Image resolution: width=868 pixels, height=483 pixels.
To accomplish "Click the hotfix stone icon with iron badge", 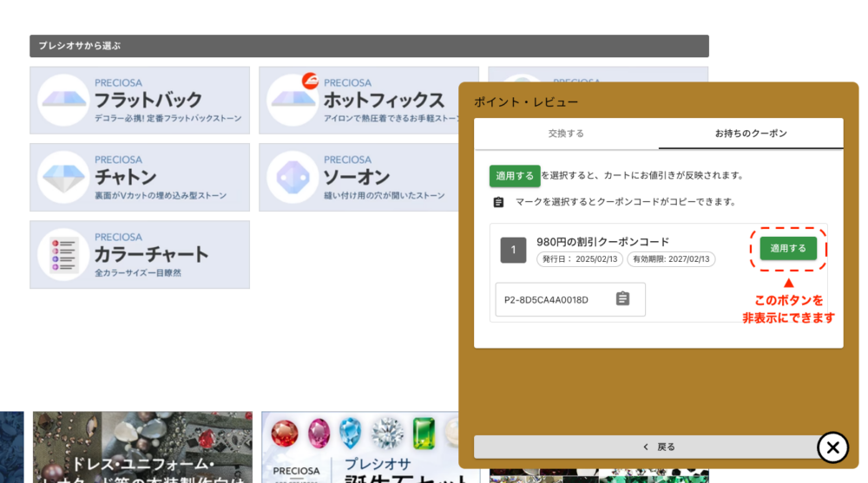I will pos(293,100).
